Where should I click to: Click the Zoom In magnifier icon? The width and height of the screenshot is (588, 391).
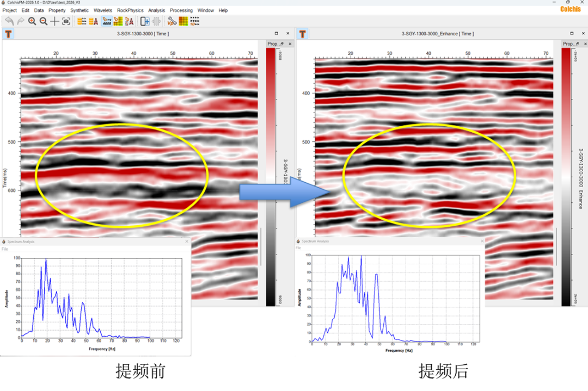pyautogui.click(x=32, y=21)
